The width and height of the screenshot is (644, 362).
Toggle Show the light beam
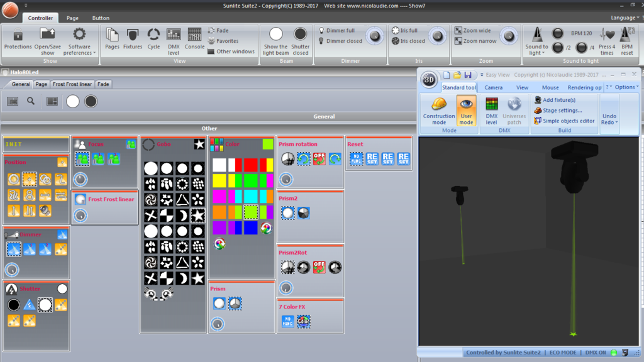(x=275, y=41)
